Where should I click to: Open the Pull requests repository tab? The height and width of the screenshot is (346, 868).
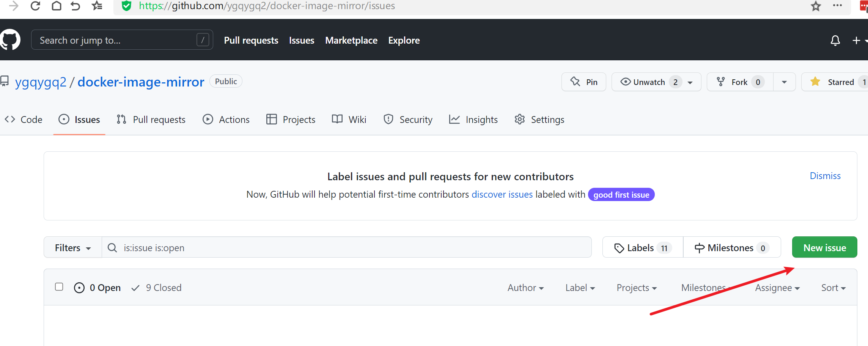coord(151,120)
